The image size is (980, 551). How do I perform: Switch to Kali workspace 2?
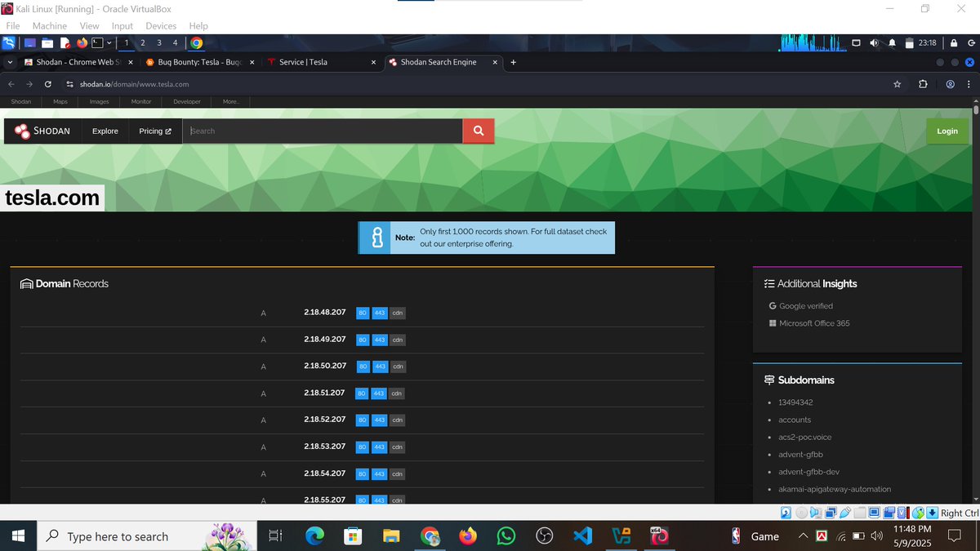coord(143,42)
